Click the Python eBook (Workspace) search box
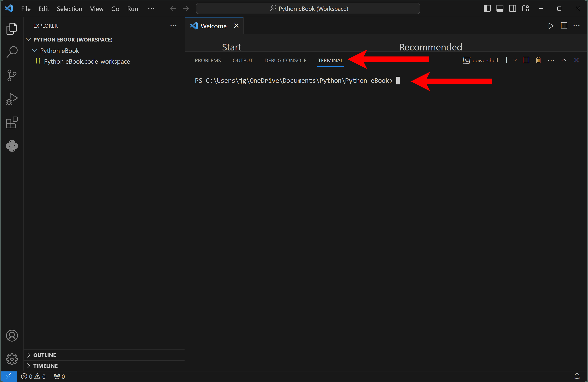Viewport: 588px width, 382px height. coord(308,9)
